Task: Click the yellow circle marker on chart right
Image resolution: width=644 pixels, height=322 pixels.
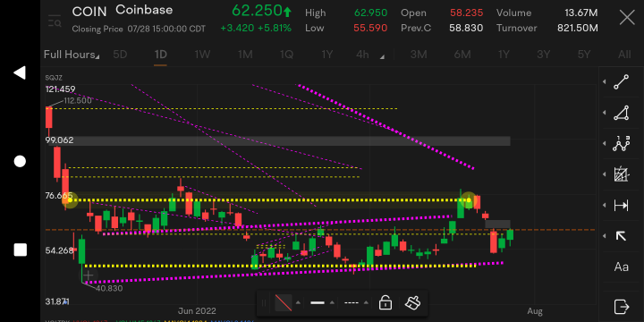Action: click(x=469, y=200)
